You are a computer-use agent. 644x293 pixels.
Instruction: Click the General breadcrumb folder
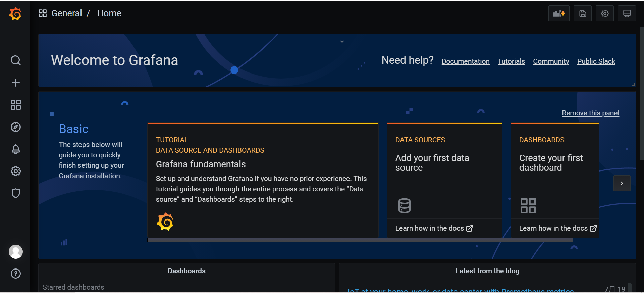click(x=66, y=13)
